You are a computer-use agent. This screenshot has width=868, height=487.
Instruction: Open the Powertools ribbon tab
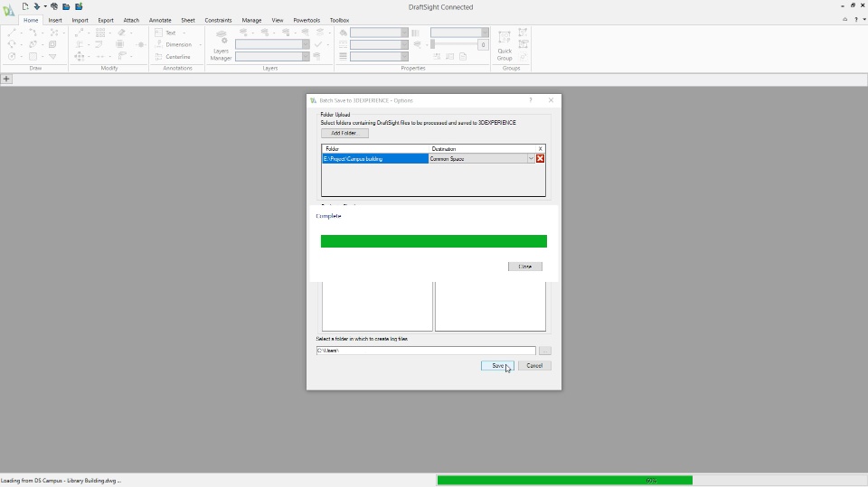[x=307, y=20]
